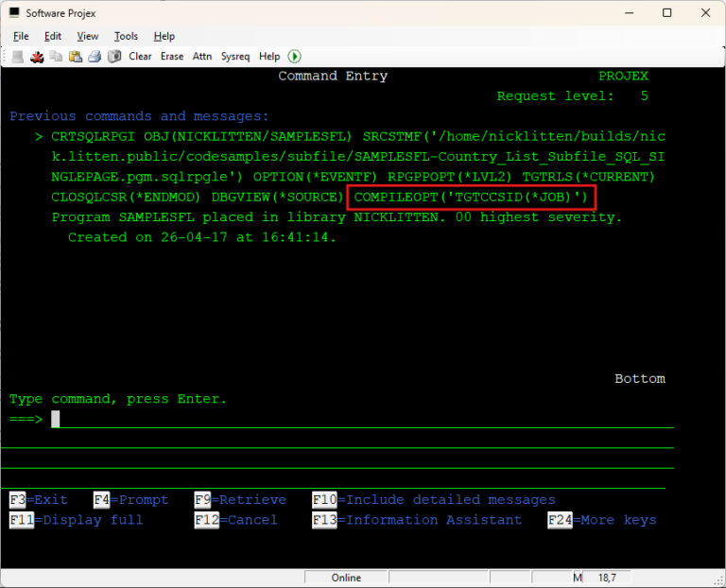The height and width of the screenshot is (588, 726).
Task: Click 'Type command, press Enter.' instruction
Action: [118, 399]
